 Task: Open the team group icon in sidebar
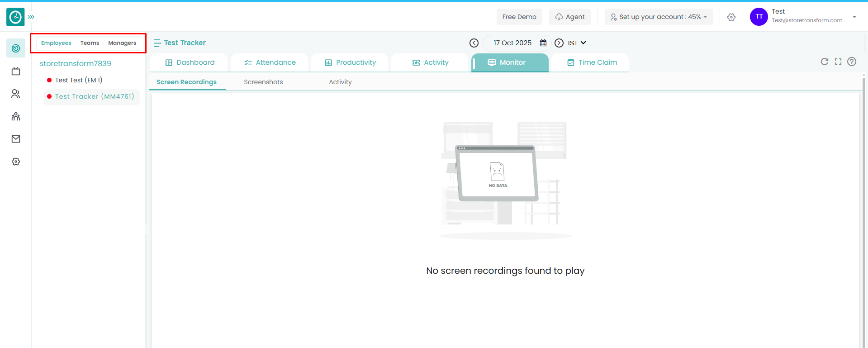(x=16, y=116)
